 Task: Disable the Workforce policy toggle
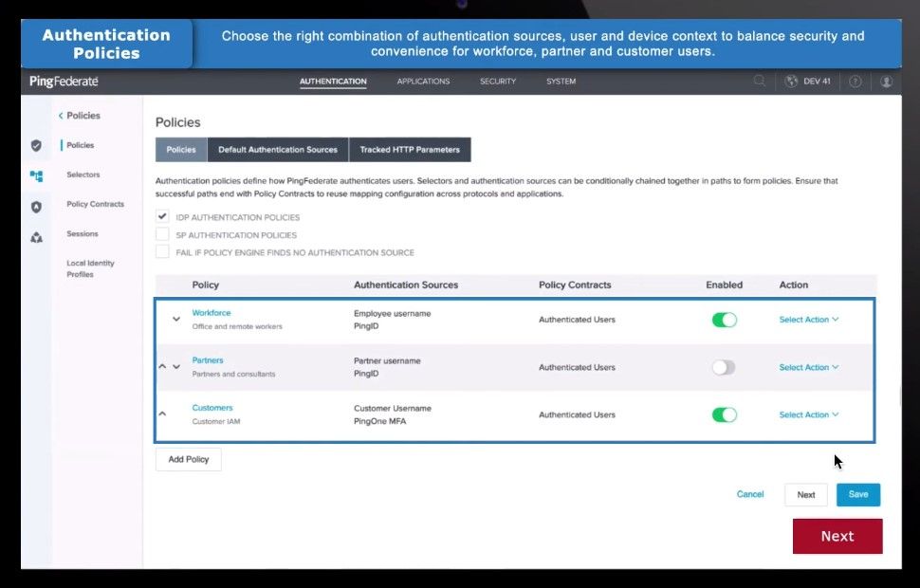(x=724, y=320)
